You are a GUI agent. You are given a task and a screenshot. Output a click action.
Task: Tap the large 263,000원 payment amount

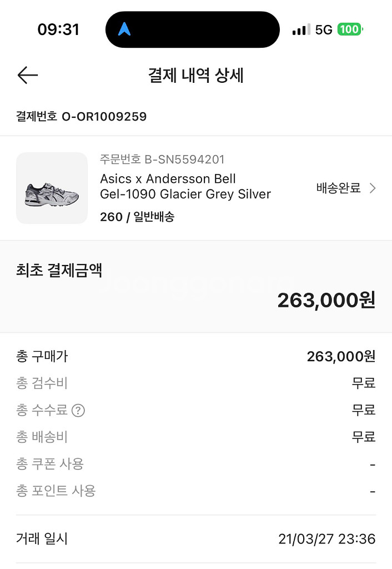pos(326,301)
